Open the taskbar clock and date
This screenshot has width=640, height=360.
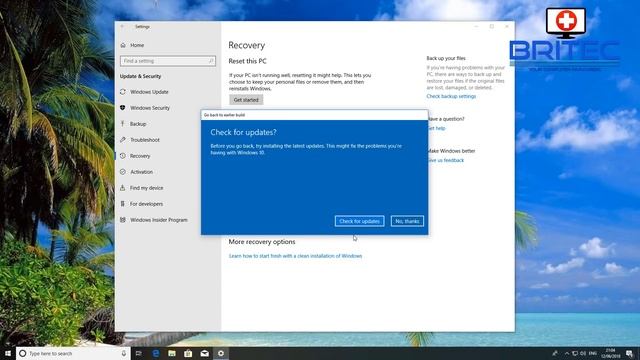click(611, 353)
